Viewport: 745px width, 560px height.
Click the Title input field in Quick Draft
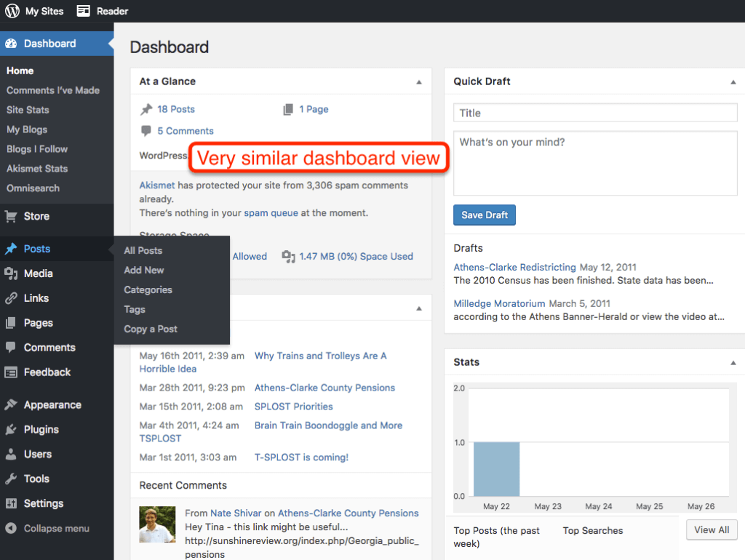click(x=594, y=112)
